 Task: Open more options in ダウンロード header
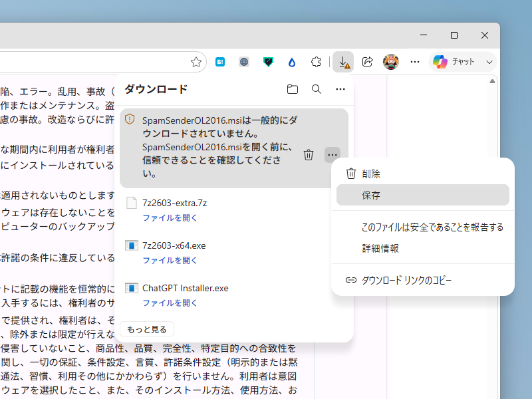click(340, 89)
